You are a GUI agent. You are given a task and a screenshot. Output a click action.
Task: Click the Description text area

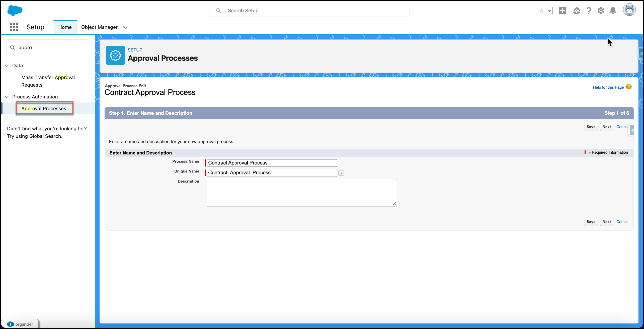(302, 193)
